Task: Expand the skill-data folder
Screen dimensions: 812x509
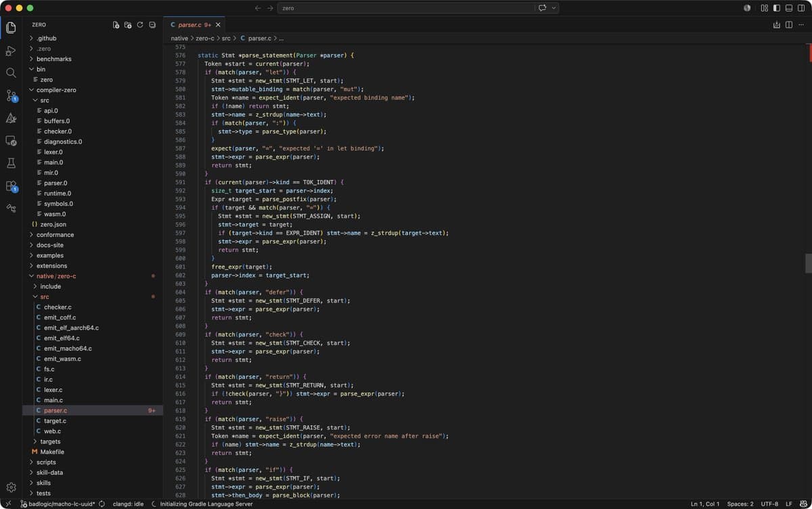Action: click(93, 472)
